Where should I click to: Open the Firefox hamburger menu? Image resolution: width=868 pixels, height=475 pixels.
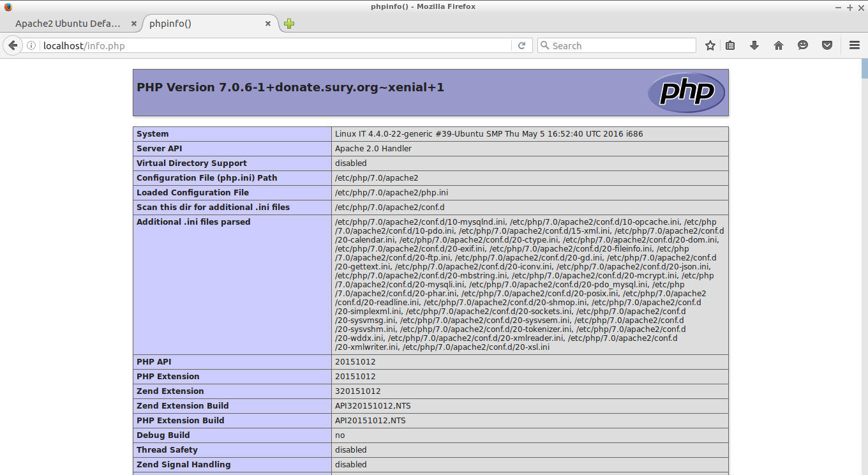click(855, 45)
